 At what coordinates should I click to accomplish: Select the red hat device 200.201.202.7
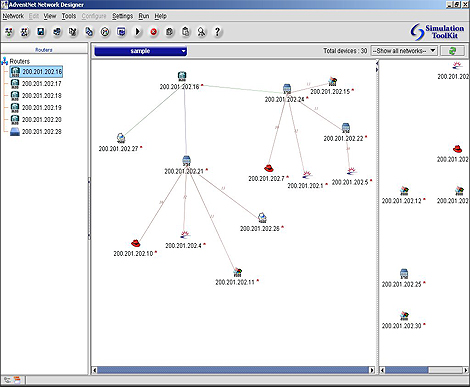point(268,168)
